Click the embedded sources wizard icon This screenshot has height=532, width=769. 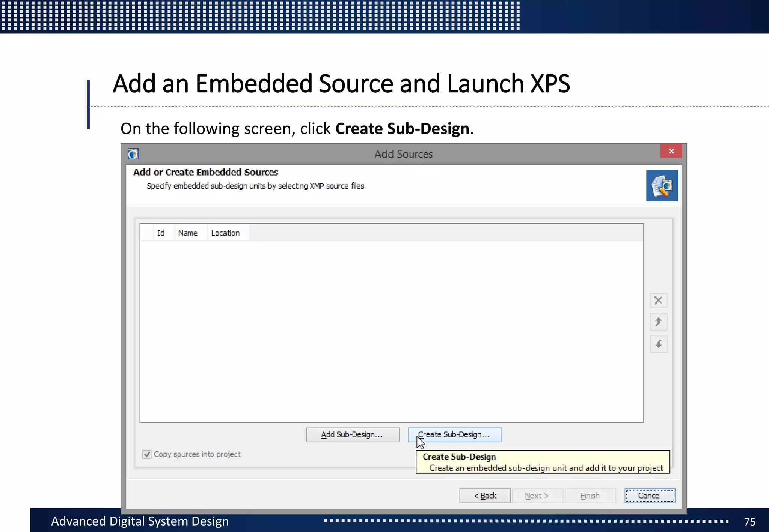(662, 185)
